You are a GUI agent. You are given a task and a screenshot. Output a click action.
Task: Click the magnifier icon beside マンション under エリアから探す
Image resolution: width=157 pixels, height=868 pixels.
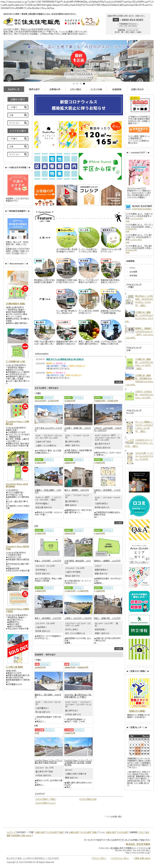click(x=25, y=154)
